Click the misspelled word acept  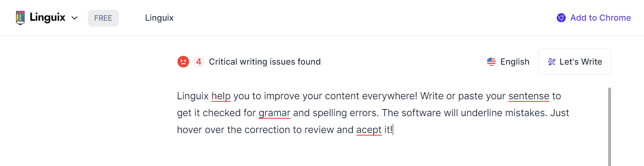coord(369,130)
